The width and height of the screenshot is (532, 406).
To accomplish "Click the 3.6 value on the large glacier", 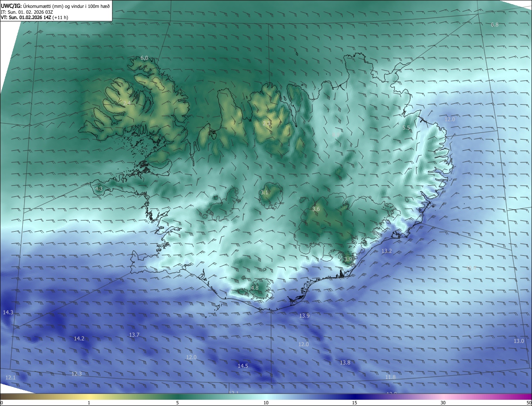I will [316, 209].
